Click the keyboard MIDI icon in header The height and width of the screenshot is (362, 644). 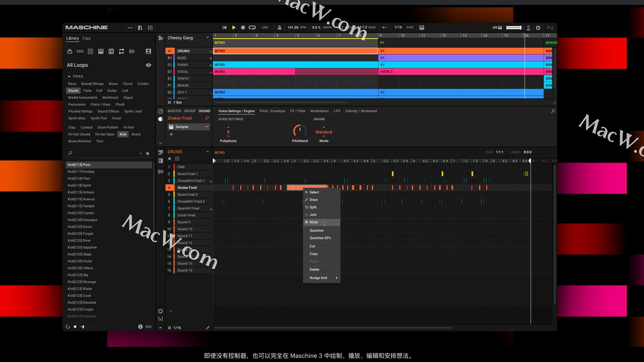[x=422, y=27]
